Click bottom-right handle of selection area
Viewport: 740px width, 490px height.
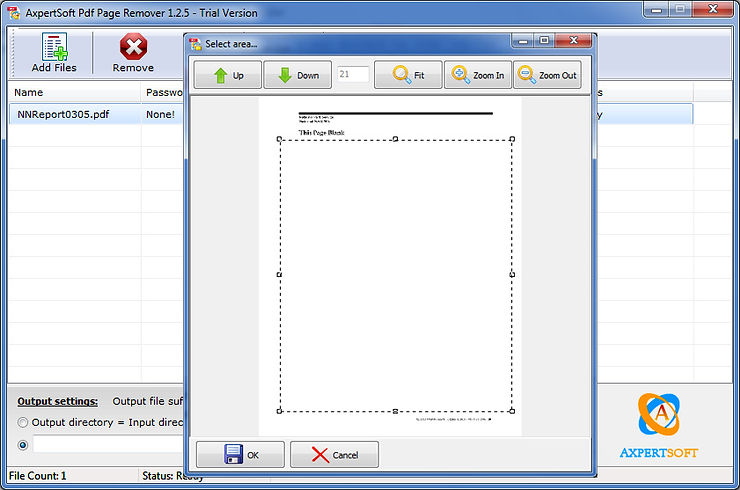[512, 411]
